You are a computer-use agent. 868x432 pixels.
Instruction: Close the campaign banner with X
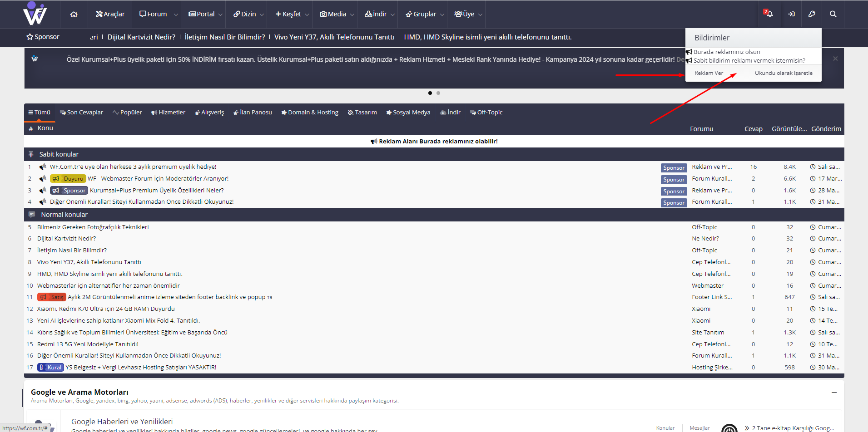(x=835, y=59)
